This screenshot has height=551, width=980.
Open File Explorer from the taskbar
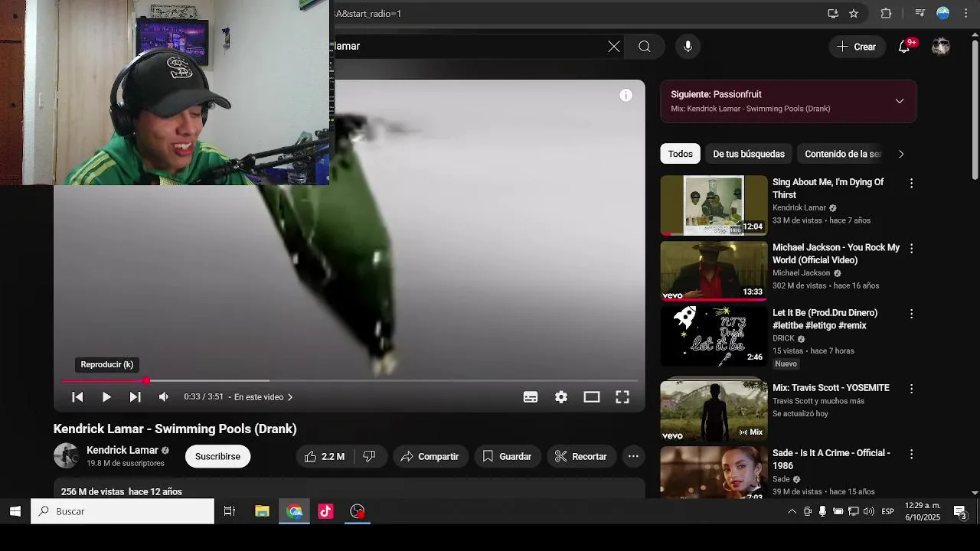(262, 511)
